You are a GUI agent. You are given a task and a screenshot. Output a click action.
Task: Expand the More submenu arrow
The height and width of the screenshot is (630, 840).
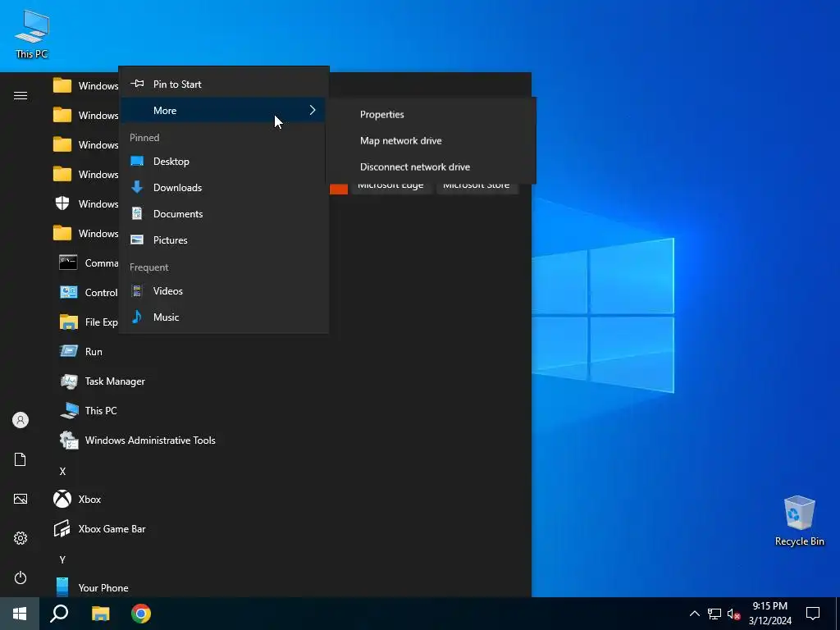(x=313, y=111)
